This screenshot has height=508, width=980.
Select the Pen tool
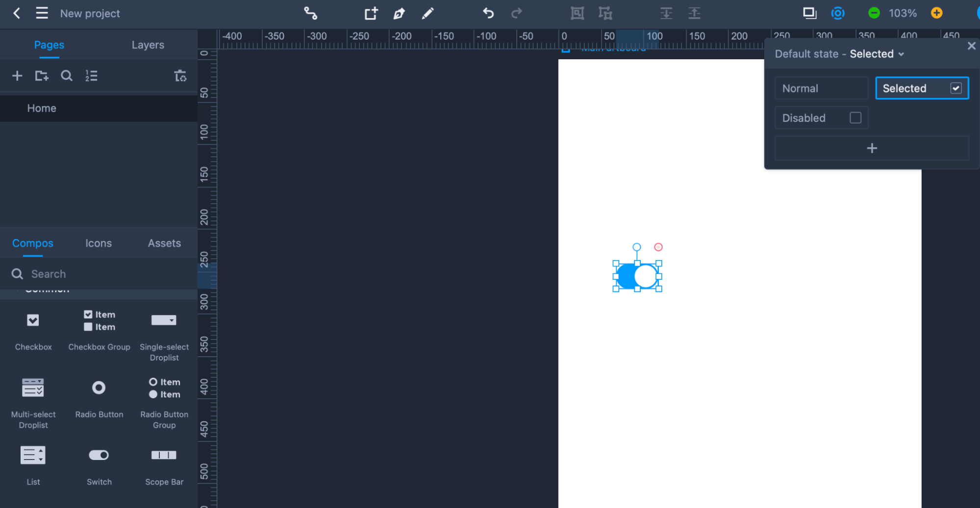pyautogui.click(x=399, y=13)
